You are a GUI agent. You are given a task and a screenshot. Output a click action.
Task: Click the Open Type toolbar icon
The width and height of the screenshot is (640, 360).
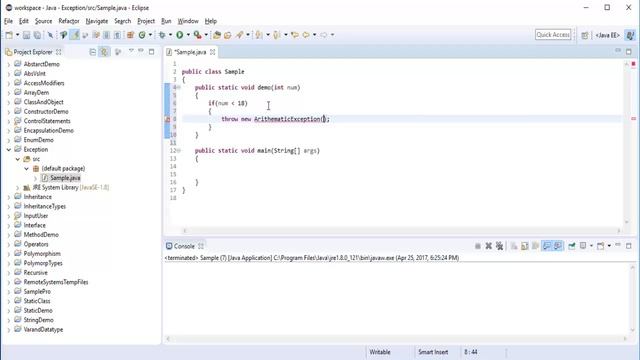[x=217, y=35]
